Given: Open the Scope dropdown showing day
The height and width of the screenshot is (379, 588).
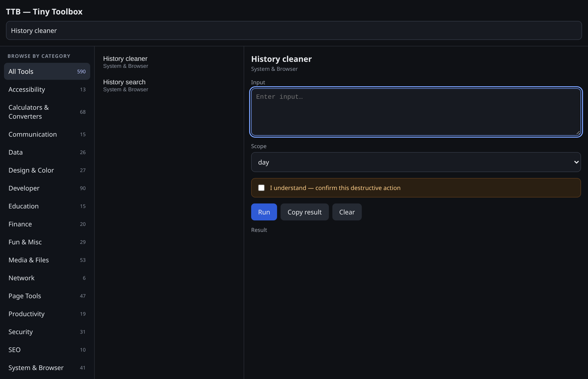Looking at the screenshot, I should click(x=416, y=162).
